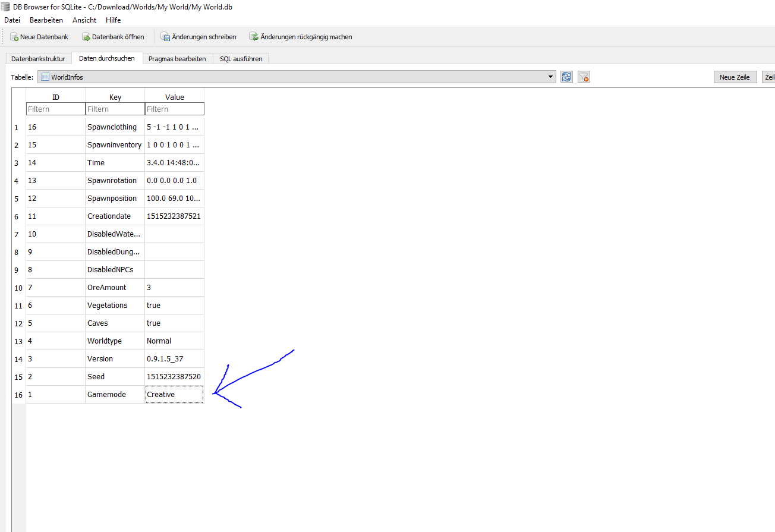This screenshot has height=532, width=775.
Task: Click the table icon beside WorldInfos
Action: point(45,77)
